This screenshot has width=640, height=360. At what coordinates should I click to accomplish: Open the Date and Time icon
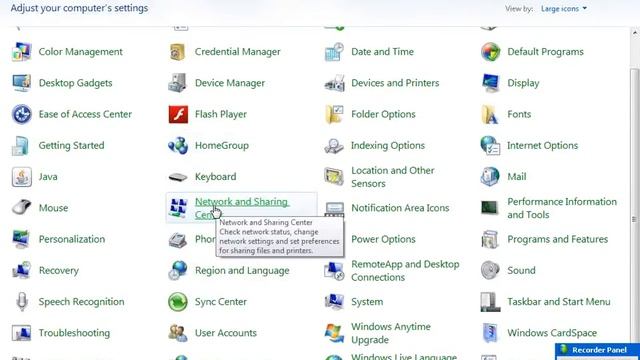pyautogui.click(x=334, y=52)
